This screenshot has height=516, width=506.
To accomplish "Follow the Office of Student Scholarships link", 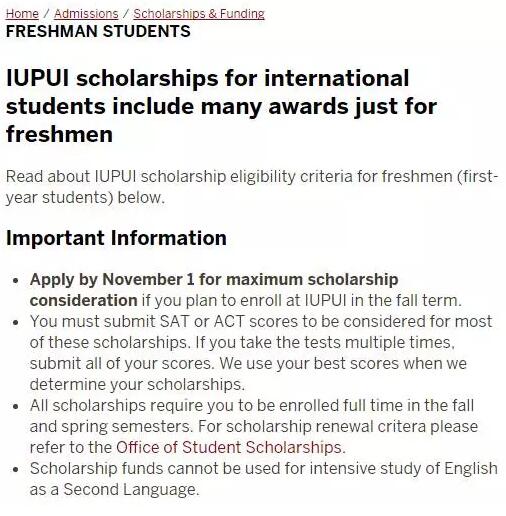I will pos(228,447).
